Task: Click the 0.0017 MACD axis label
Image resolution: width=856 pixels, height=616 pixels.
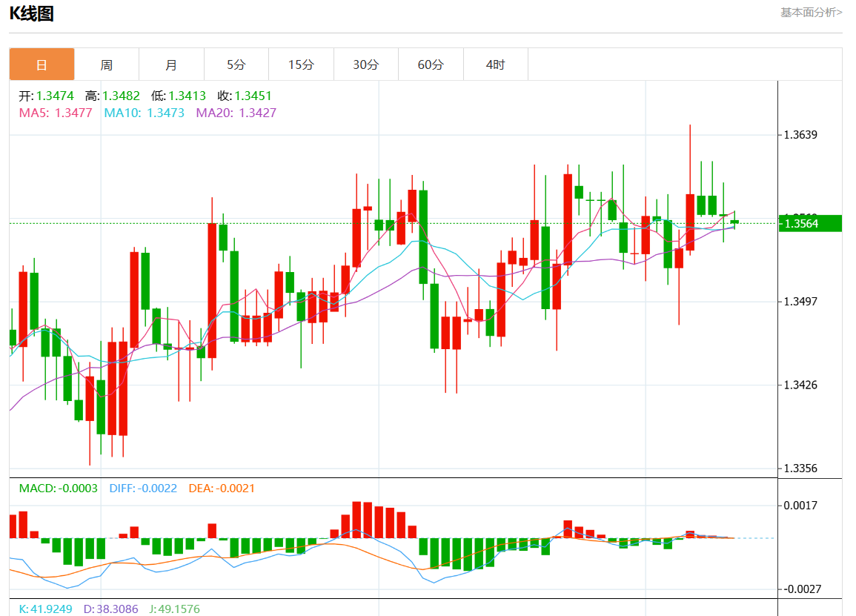Action: [x=800, y=506]
